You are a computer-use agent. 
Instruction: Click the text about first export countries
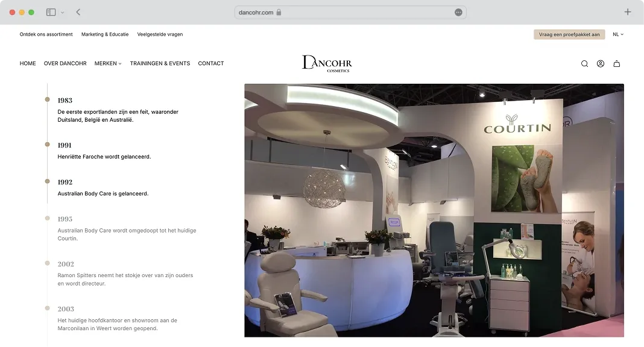118,116
